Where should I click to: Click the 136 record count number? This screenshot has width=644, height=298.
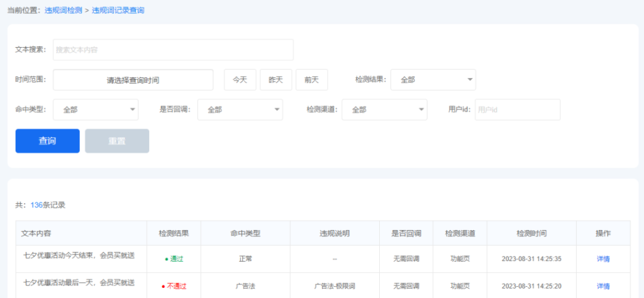(x=36, y=205)
